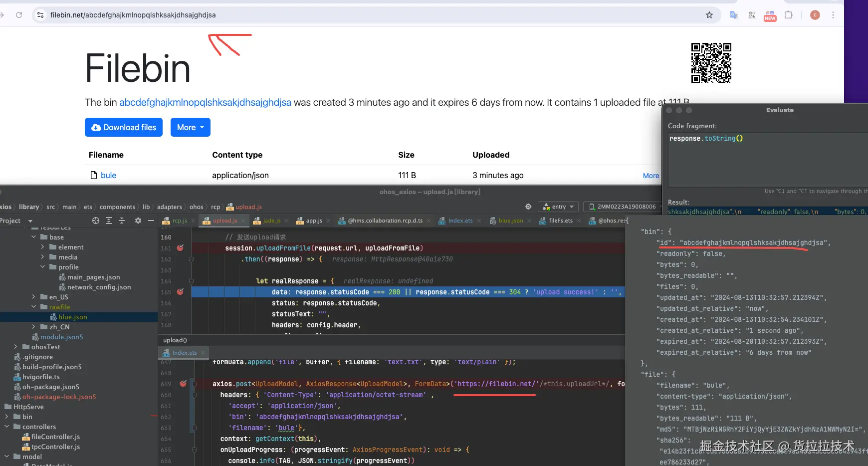
Task: Toggle the code fold marker on line 655
Action: [x=195, y=450]
